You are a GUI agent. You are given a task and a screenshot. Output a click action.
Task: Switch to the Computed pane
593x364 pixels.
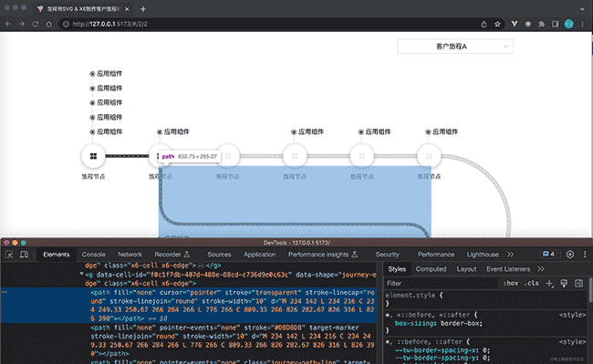click(432, 269)
